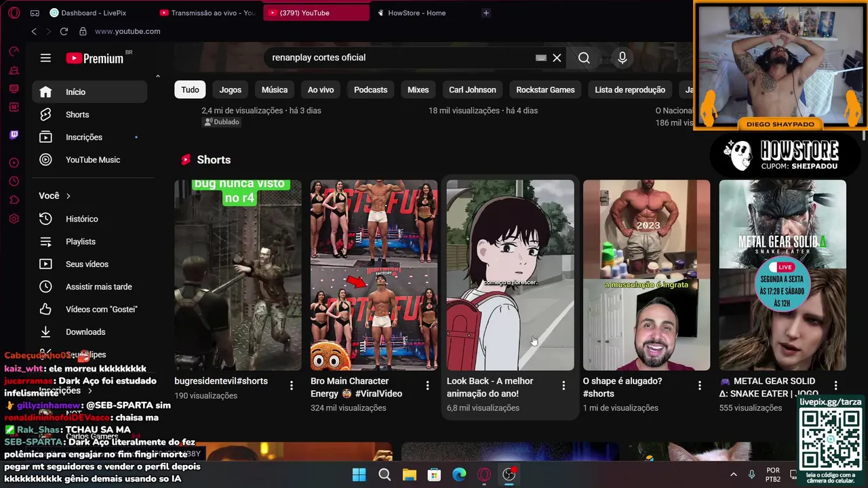Play the bug nunca visto no r4 short thumbnail
868x488 pixels.
point(238,275)
